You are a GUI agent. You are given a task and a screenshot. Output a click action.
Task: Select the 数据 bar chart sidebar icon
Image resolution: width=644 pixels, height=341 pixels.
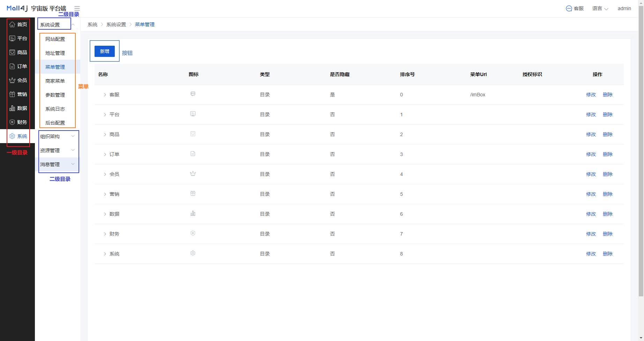pyautogui.click(x=12, y=108)
